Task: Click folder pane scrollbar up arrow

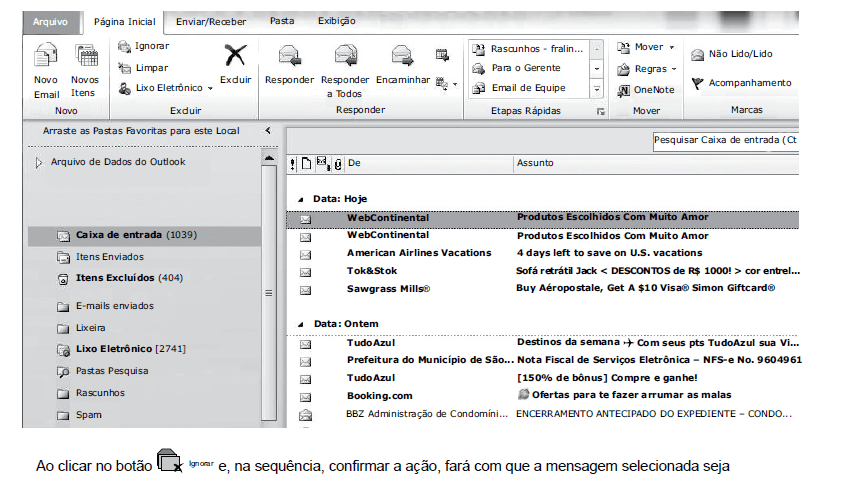Action: pos(269,158)
